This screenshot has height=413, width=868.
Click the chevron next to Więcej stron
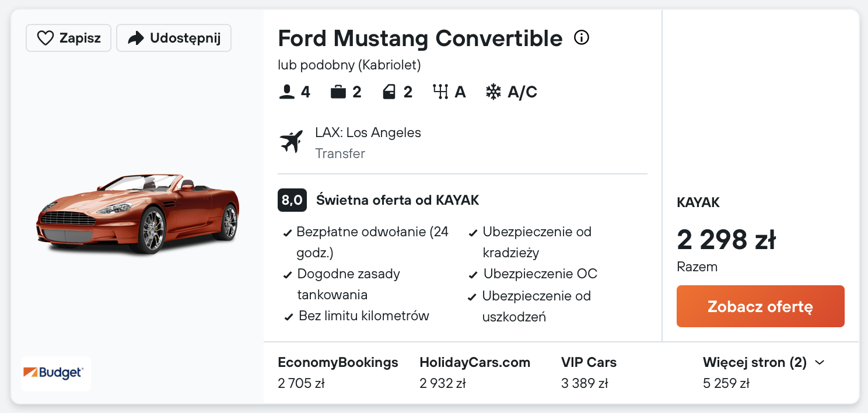[820, 363]
